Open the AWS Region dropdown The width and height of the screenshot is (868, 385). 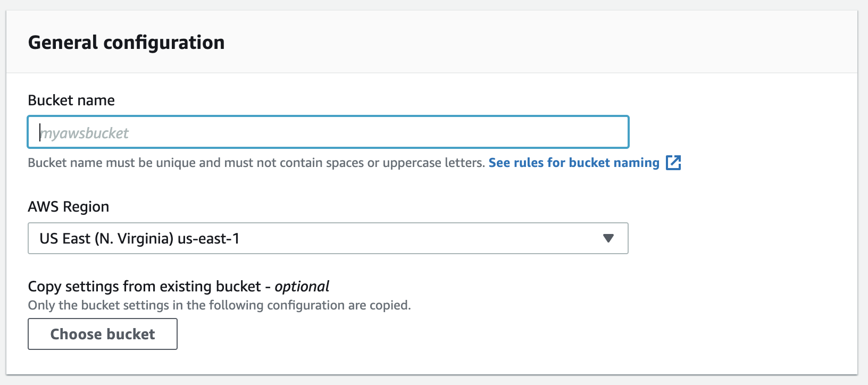328,238
